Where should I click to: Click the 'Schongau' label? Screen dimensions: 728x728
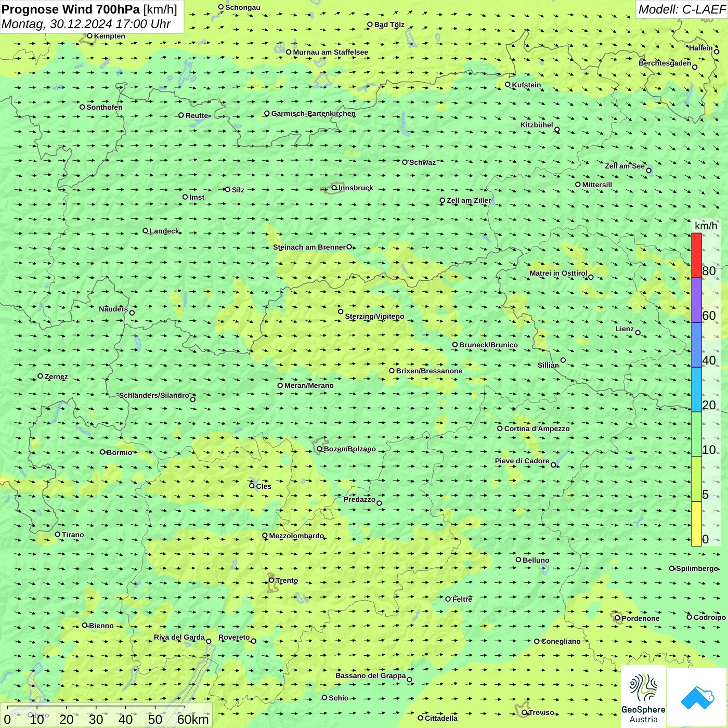click(243, 7)
